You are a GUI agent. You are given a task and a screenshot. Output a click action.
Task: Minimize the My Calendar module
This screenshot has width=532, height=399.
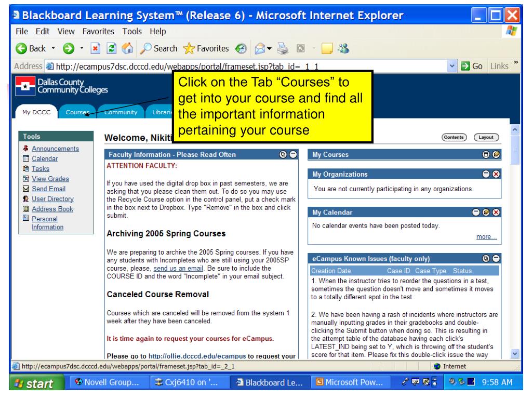[x=476, y=212]
